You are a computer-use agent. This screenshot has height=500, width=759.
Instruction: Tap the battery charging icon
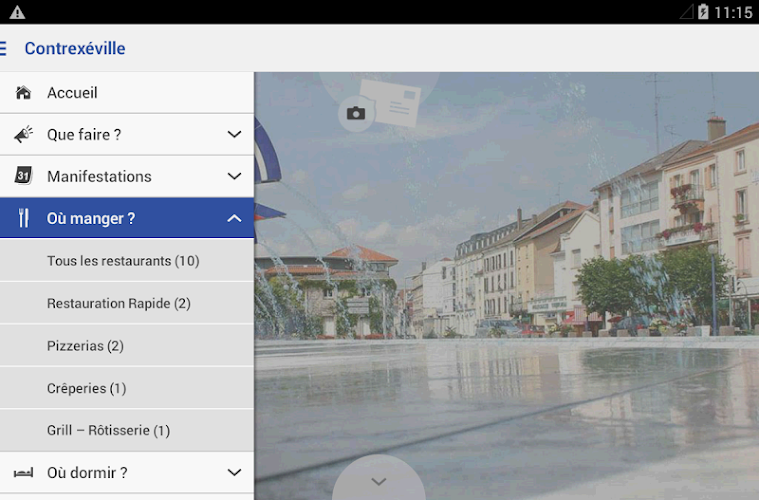tap(703, 12)
